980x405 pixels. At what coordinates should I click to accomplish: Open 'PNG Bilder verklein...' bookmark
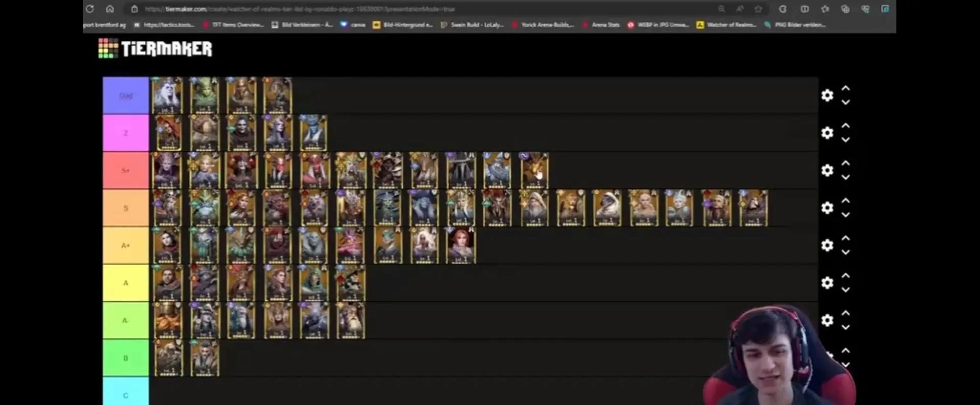click(795, 25)
